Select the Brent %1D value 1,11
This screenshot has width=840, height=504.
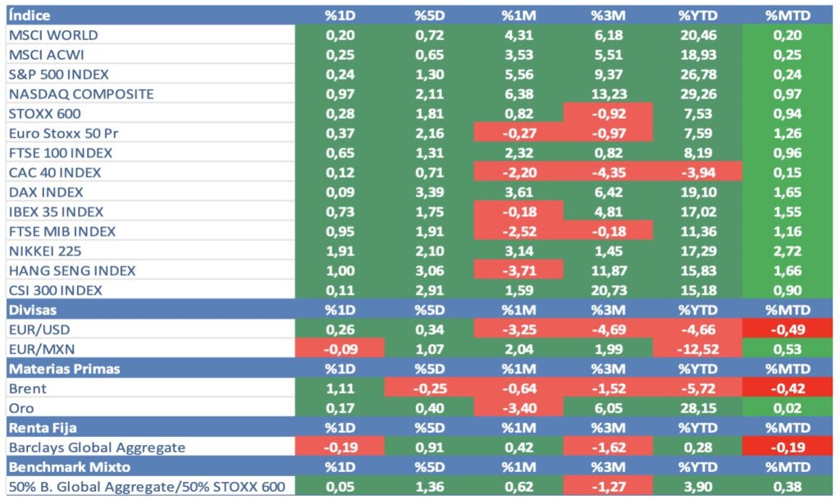click(x=339, y=388)
